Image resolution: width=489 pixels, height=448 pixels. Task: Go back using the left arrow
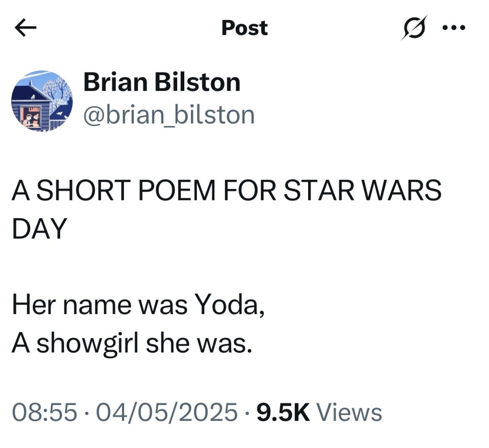click(x=25, y=29)
